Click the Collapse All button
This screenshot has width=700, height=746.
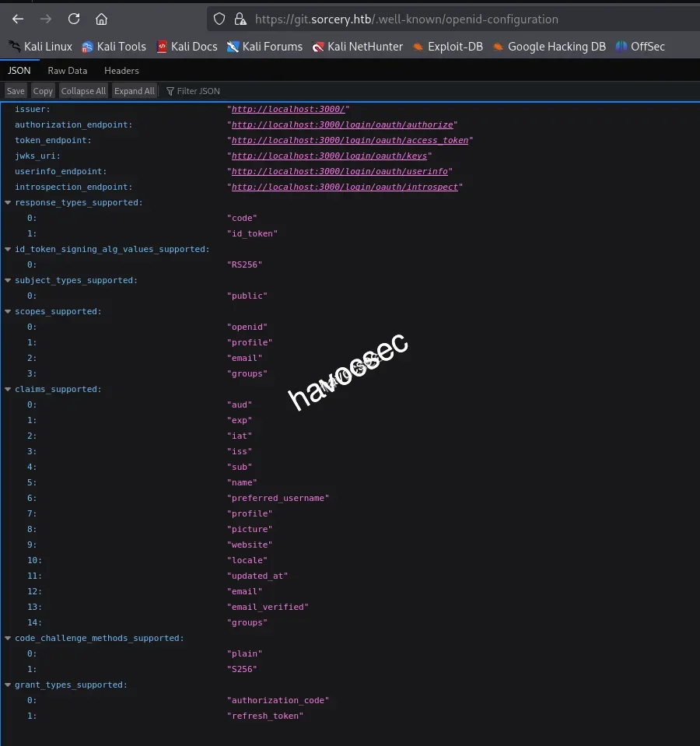(x=83, y=90)
